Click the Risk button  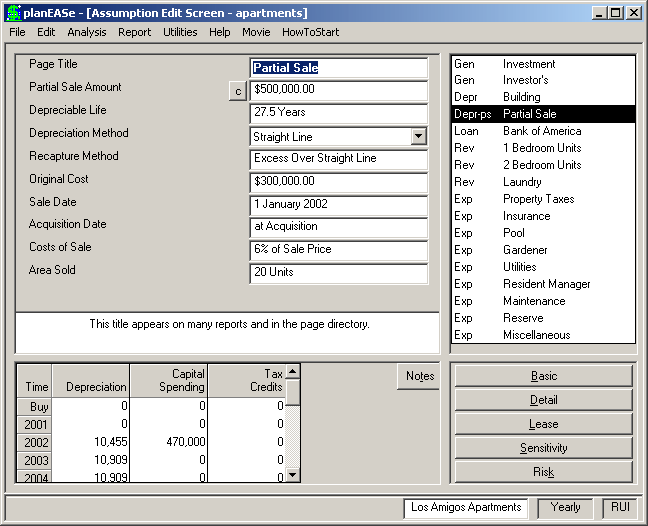543,472
